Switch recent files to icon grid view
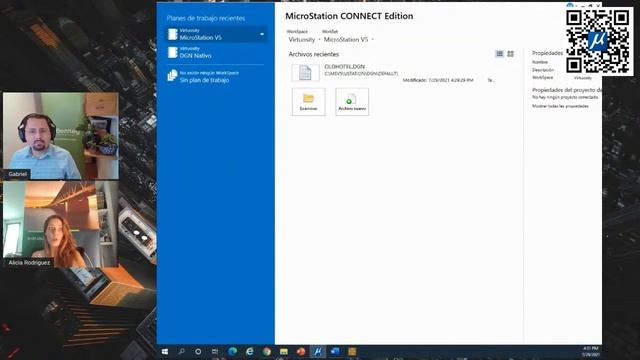640x360 pixels. [x=511, y=54]
